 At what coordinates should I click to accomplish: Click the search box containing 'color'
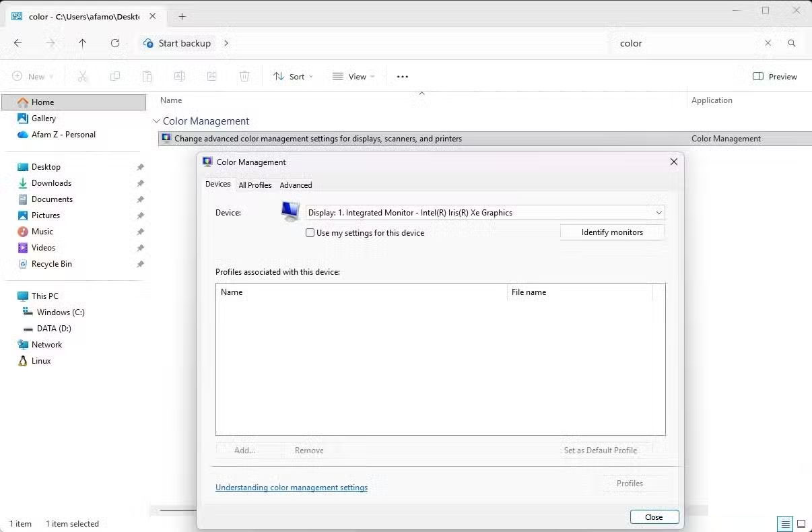[687, 43]
